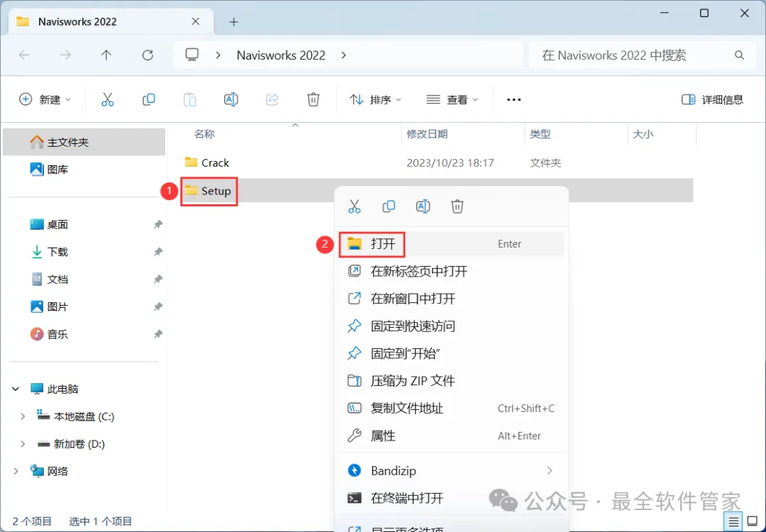
Task: Choose 属性 in the context menu
Action: coord(450,436)
